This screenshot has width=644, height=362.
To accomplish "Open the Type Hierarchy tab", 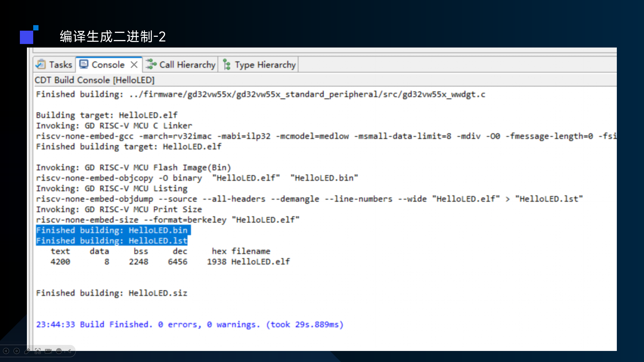I will click(x=259, y=65).
